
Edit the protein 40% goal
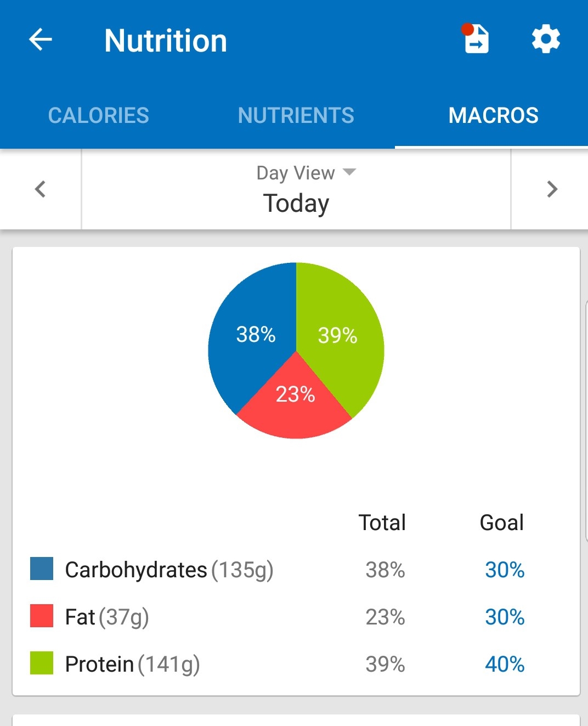505,664
